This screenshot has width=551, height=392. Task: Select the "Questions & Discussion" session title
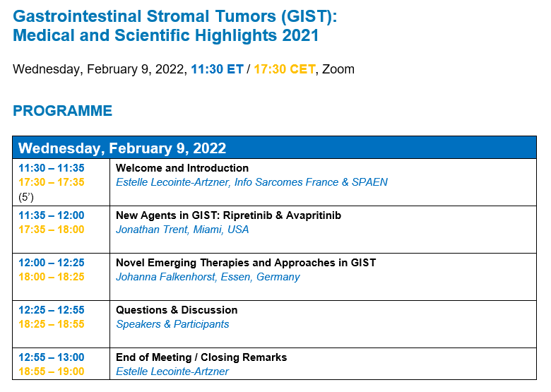[x=177, y=310]
